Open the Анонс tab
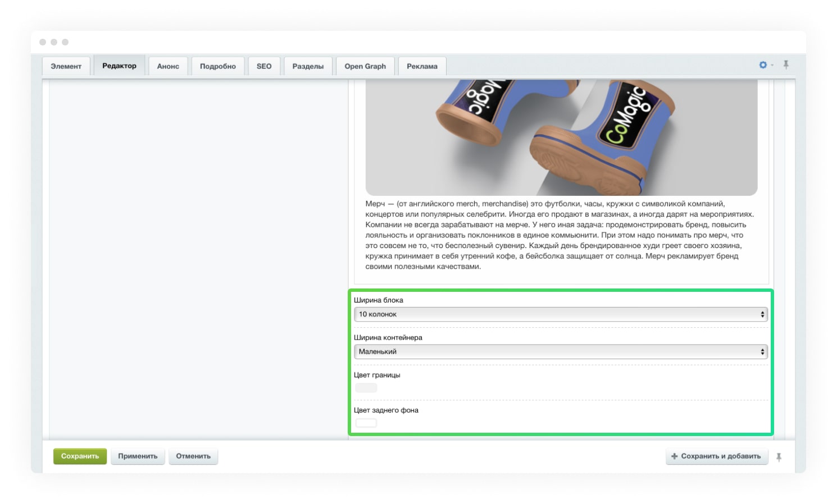Viewport: 837px width, 504px height. [168, 66]
